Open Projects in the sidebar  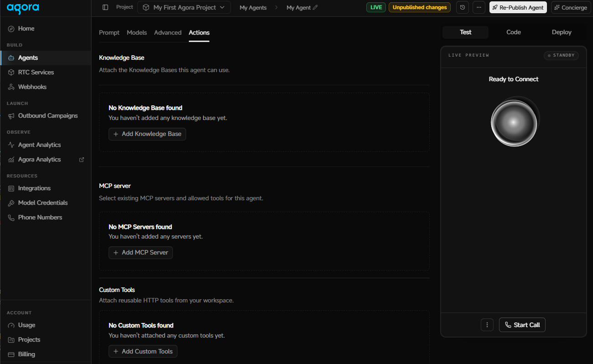[46, 340]
